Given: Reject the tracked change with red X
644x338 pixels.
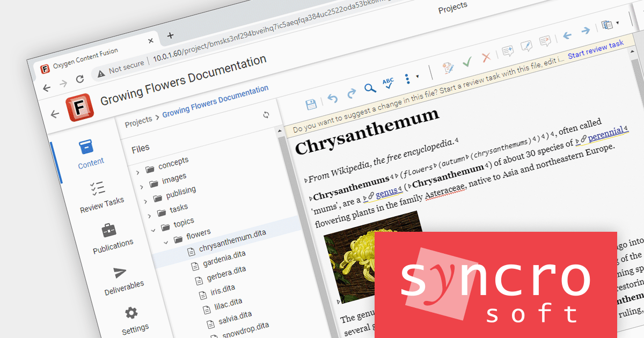Looking at the screenshot, I should click(486, 57).
